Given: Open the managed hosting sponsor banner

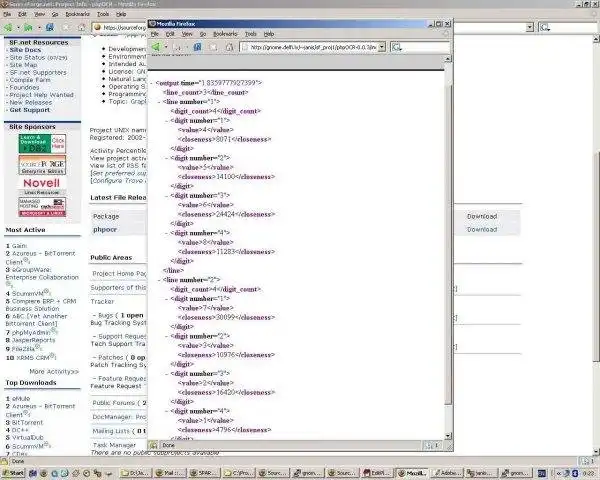Looking at the screenshot, I should click(x=42, y=207).
